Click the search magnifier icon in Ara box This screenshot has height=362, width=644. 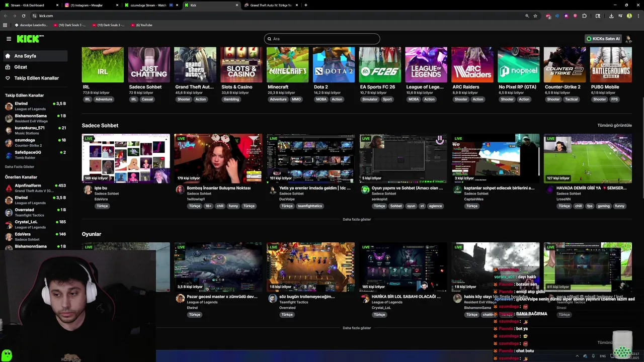pyautogui.click(x=270, y=39)
